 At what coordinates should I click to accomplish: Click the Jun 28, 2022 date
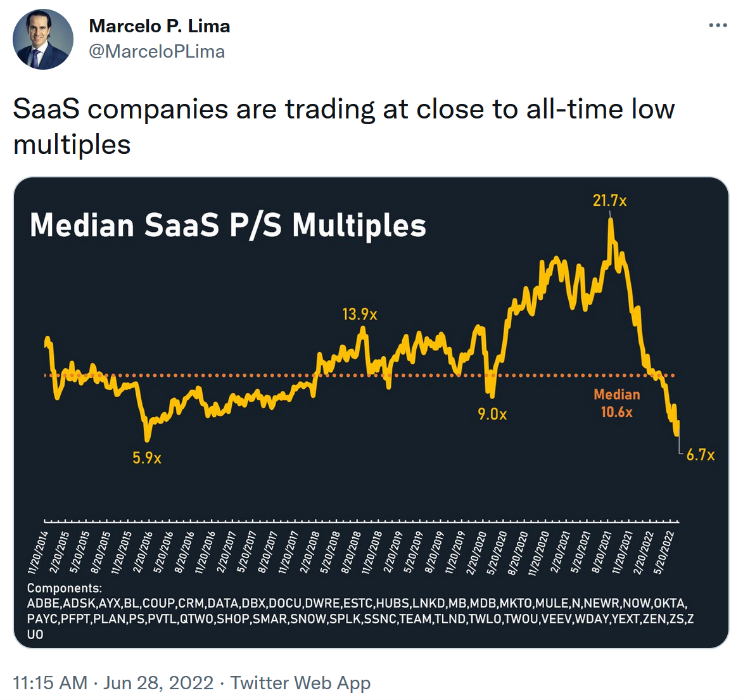pyautogui.click(x=158, y=683)
